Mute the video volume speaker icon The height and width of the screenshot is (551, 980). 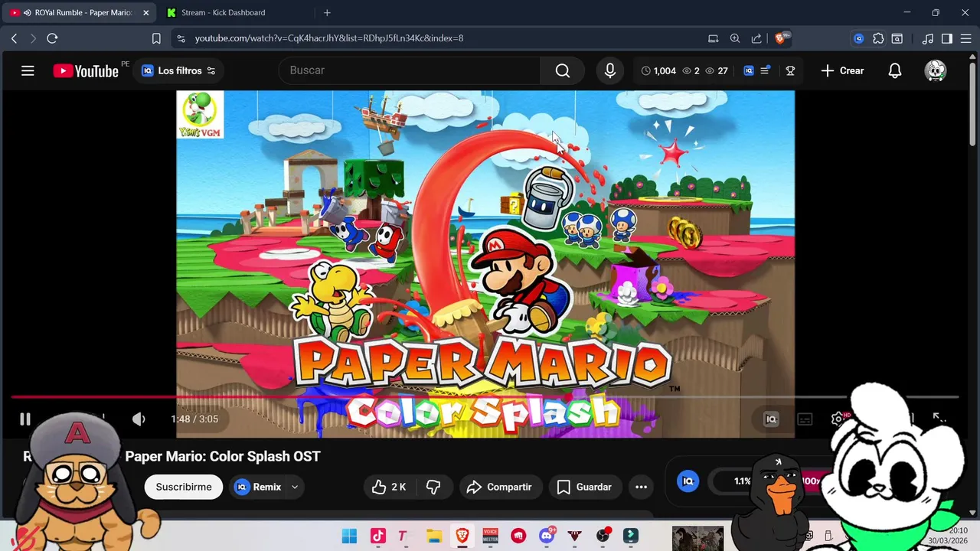coord(139,419)
